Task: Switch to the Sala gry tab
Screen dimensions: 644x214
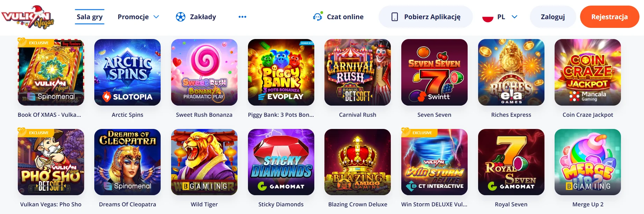Action: click(89, 16)
